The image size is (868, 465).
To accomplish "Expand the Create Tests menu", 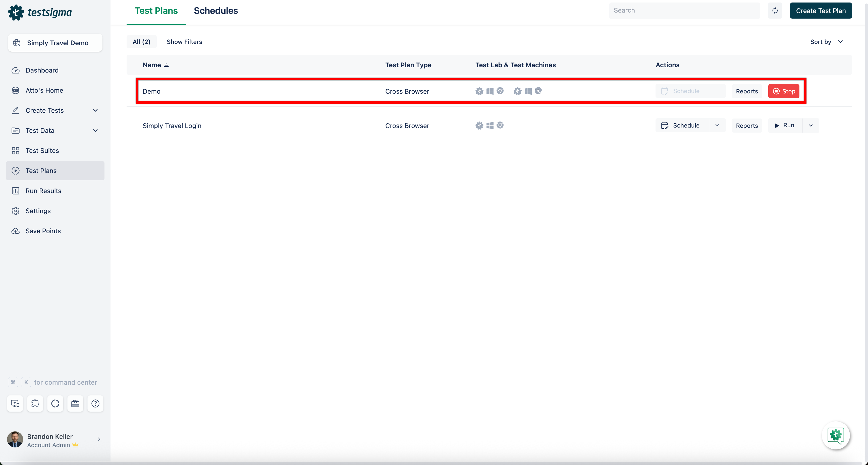I will 95,110.
